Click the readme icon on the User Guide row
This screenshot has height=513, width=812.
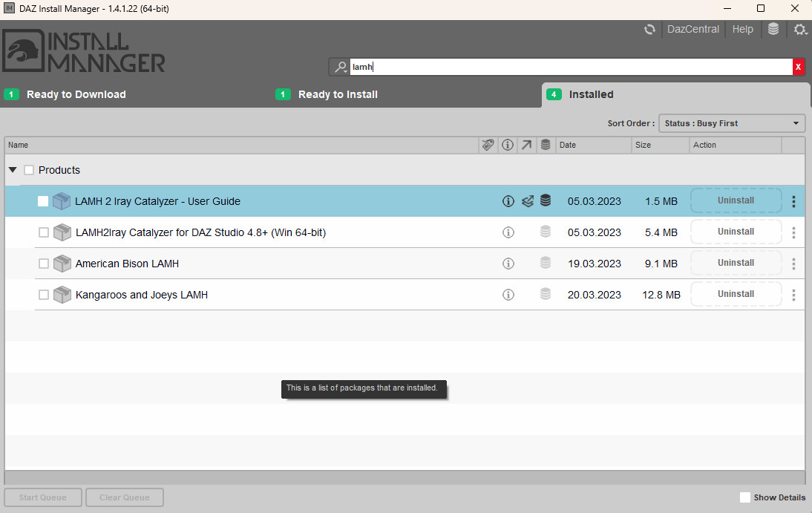coord(527,201)
